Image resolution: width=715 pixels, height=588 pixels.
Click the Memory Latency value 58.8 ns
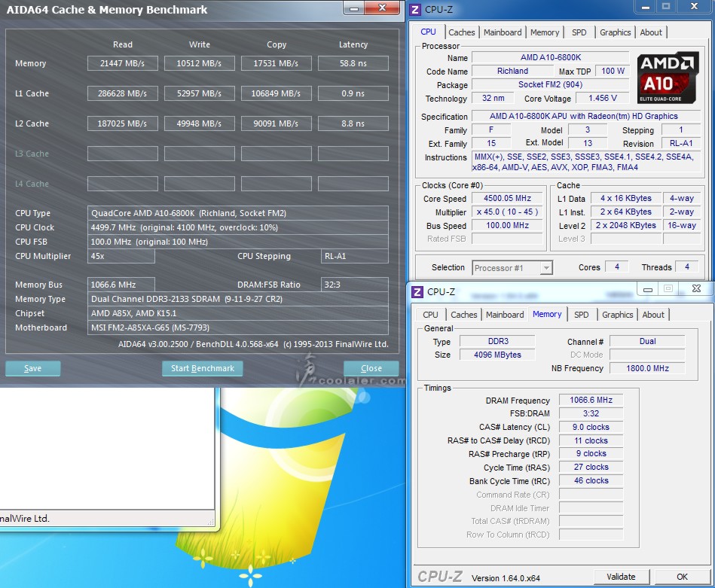click(353, 63)
